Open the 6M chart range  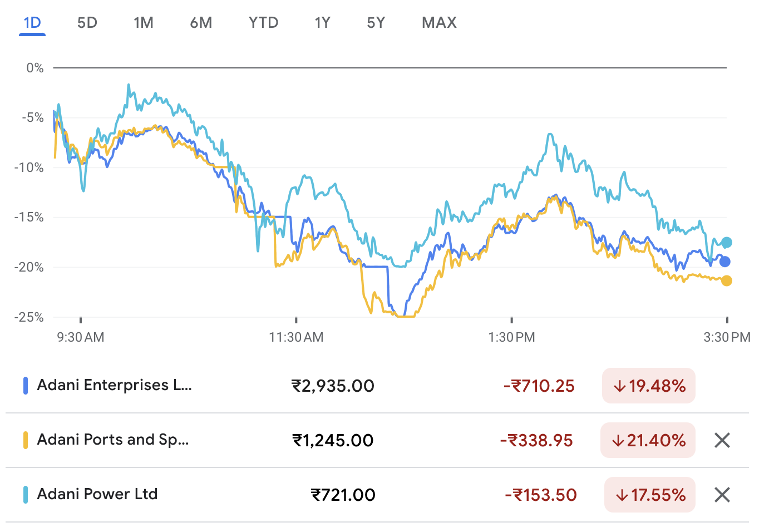pyautogui.click(x=201, y=23)
